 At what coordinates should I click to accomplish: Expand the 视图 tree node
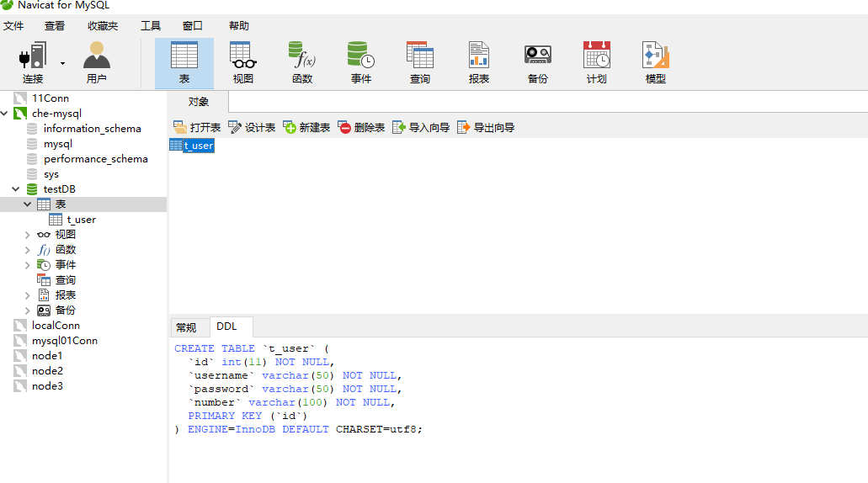(27, 235)
